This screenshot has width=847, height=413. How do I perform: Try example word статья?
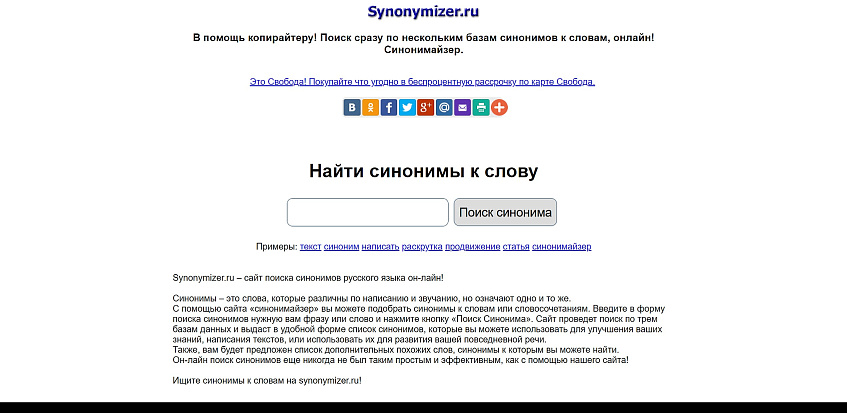[516, 247]
